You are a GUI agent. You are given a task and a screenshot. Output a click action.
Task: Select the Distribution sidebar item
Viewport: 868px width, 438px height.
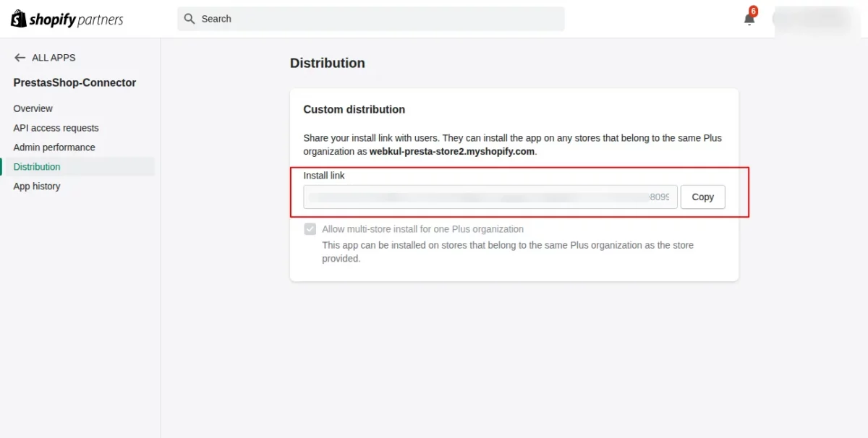[37, 167]
